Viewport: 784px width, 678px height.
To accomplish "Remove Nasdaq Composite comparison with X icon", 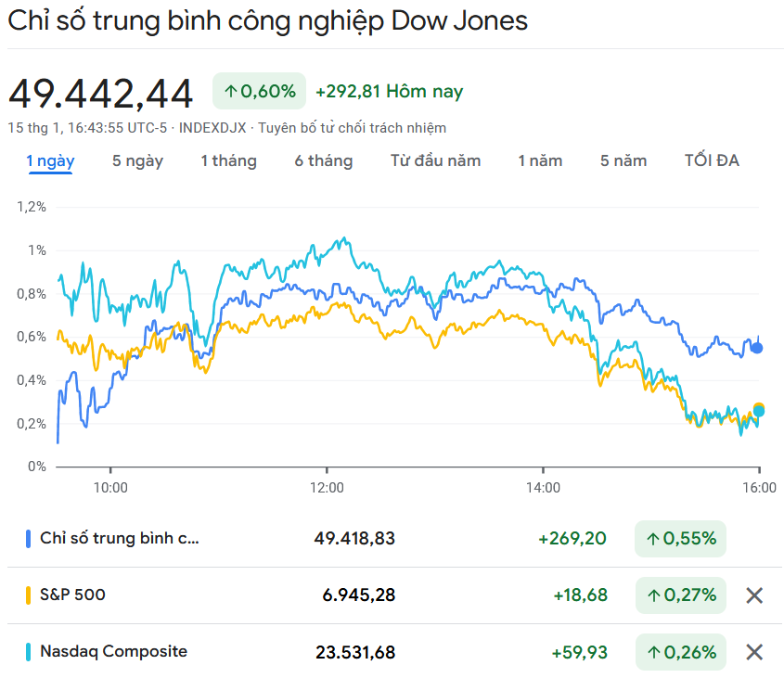I will (x=754, y=652).
